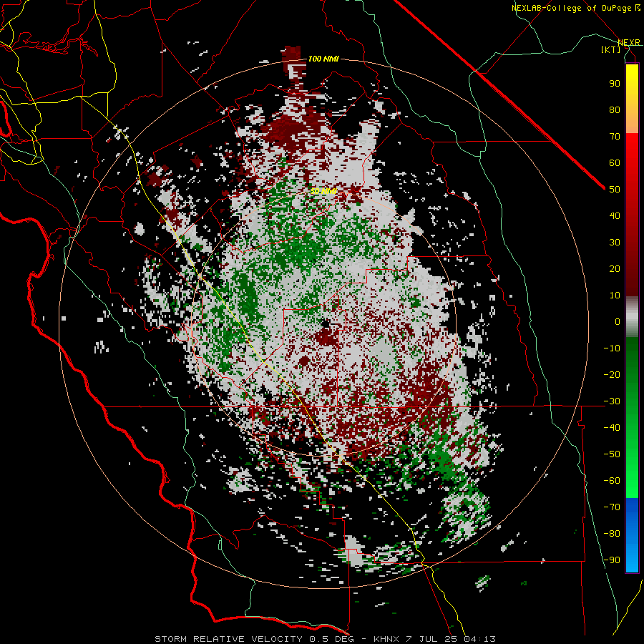Click the -60 knot scale label

(612, 481)
